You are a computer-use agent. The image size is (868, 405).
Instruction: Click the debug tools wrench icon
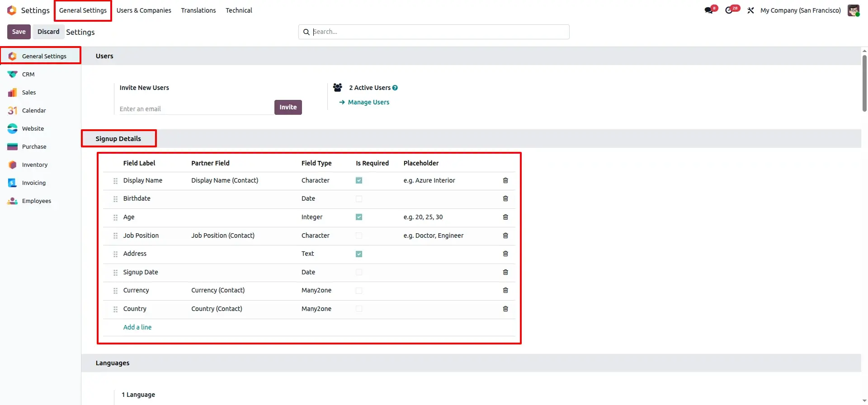[750, 10]
